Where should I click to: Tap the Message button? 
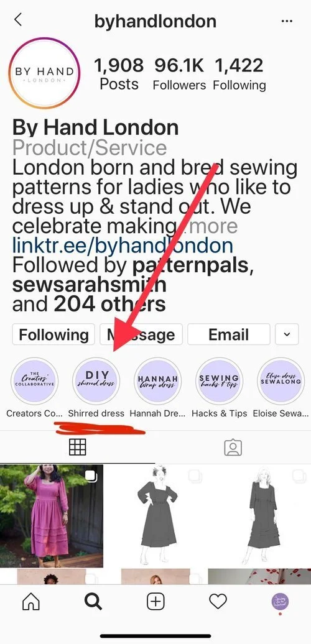(x=141, y=334)
